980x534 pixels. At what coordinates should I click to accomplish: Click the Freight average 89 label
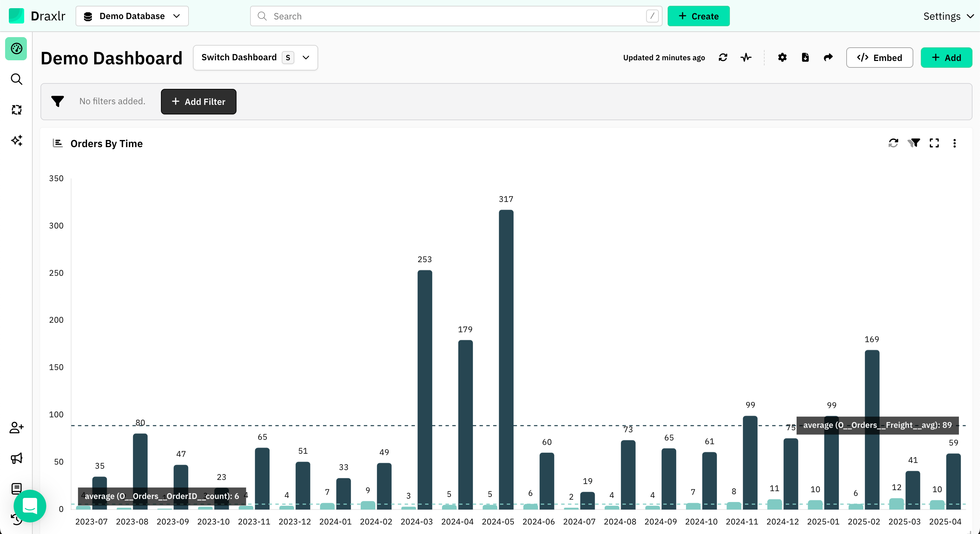pyautogui.click(x=877, y=425)
